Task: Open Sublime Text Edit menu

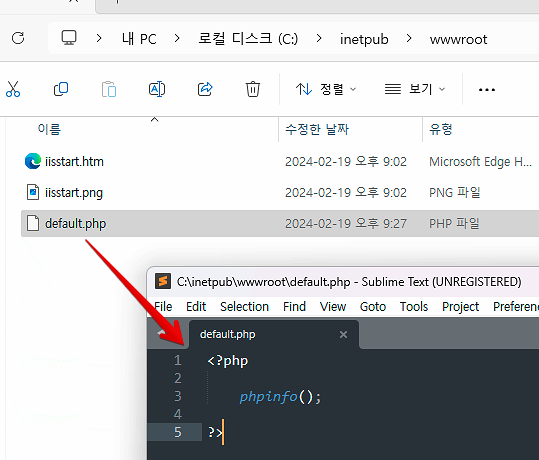Action: pos(196,306)
